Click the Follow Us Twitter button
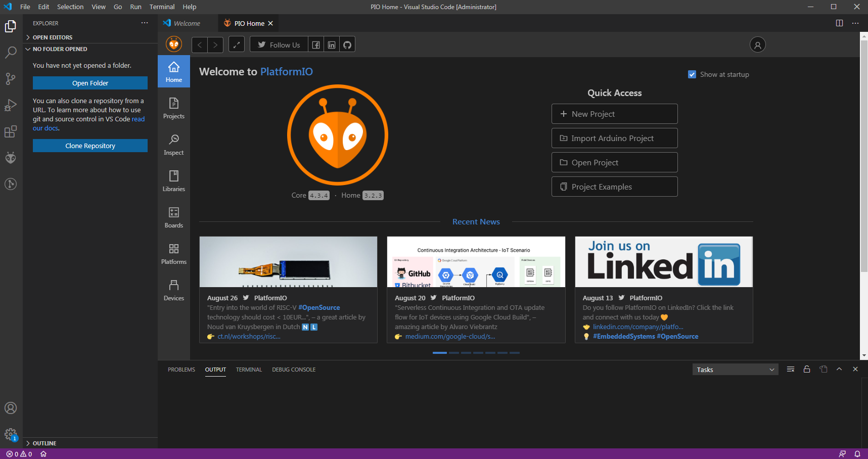Screen dimensions: 868x459 click(279, 45)
